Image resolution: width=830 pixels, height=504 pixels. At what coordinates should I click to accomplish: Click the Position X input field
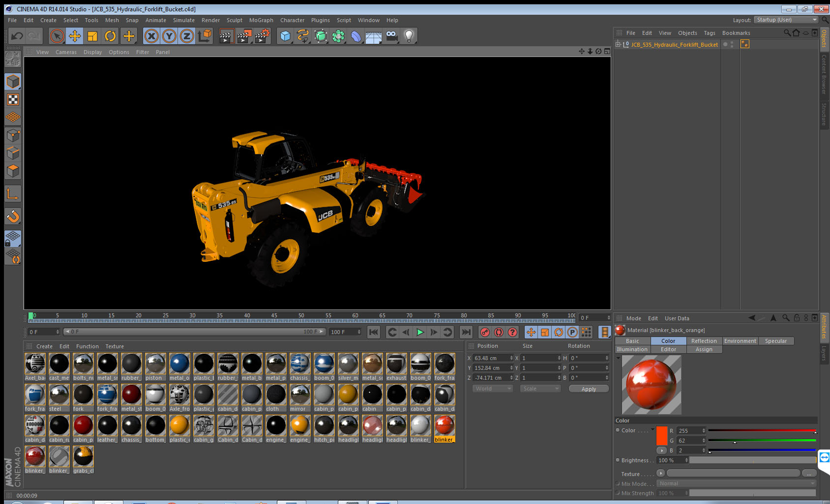[x=493, y=358]
